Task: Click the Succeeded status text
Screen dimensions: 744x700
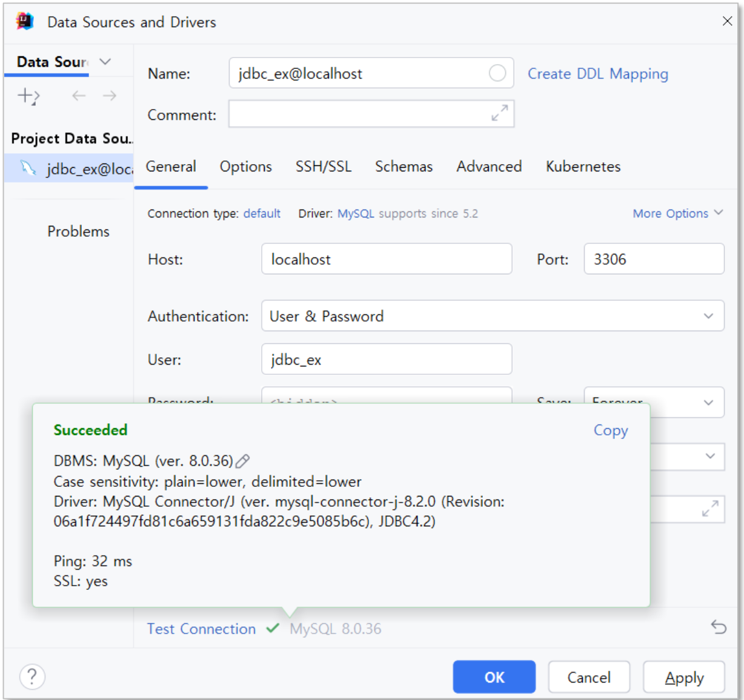Action: pyautogui.click(x=90, y=430)
